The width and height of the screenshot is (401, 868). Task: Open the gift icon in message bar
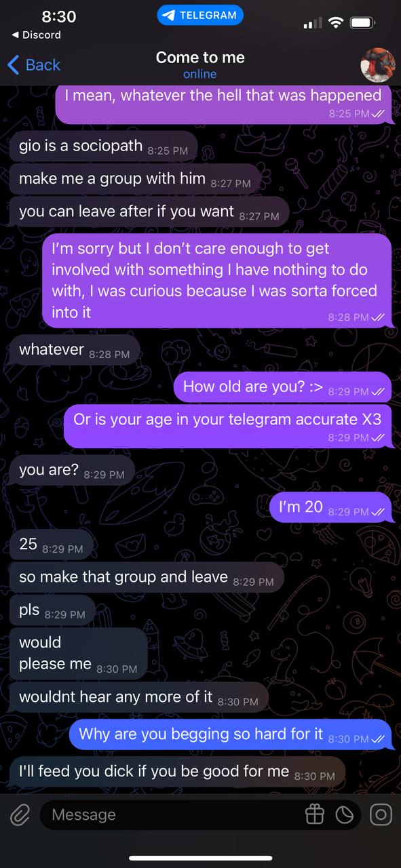pyautogui.click(x=315, y=814)
